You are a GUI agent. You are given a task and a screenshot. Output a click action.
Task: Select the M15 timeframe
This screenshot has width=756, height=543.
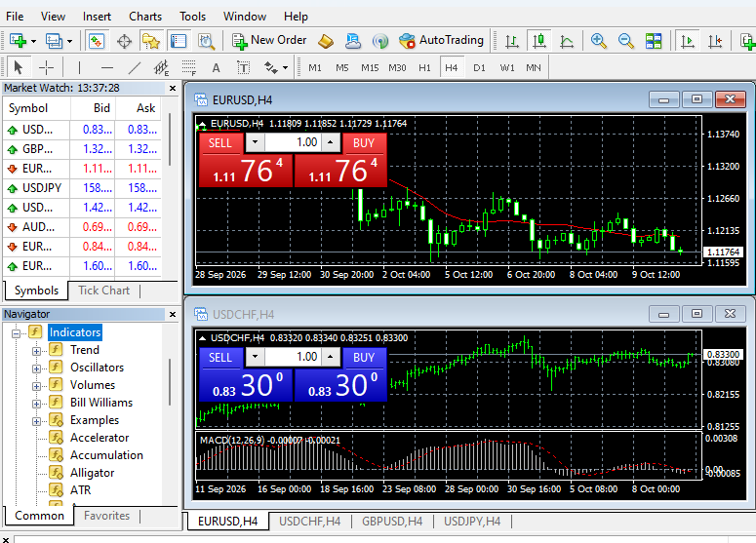pyautogui.click(x=370, y=68)
